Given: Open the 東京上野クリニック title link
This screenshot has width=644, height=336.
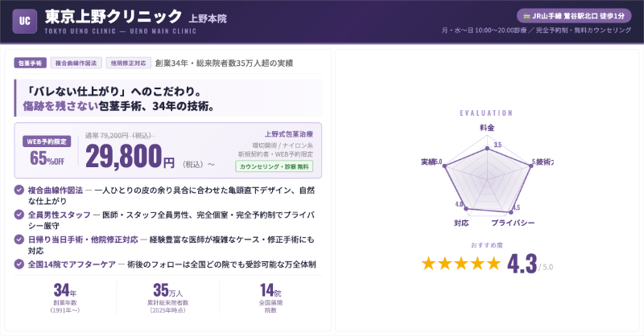Looking at the screenshot, I should (x=114, y=16).
